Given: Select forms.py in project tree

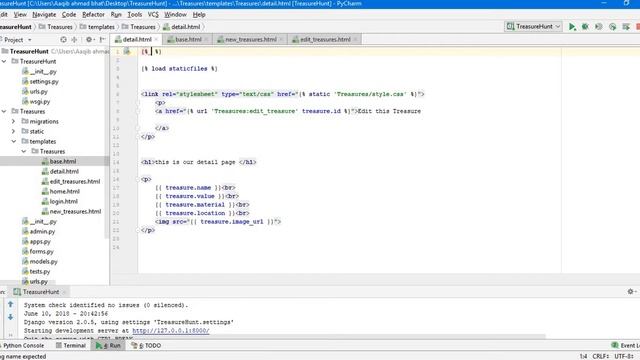Looking at the screenshot, I should click(38, 251).
